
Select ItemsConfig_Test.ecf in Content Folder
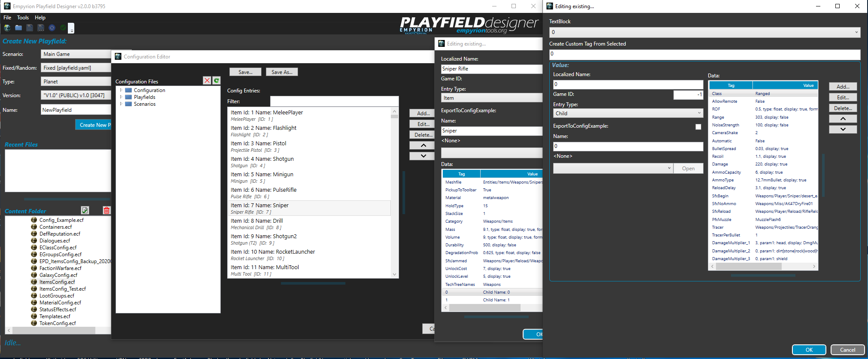coord(63,288)
